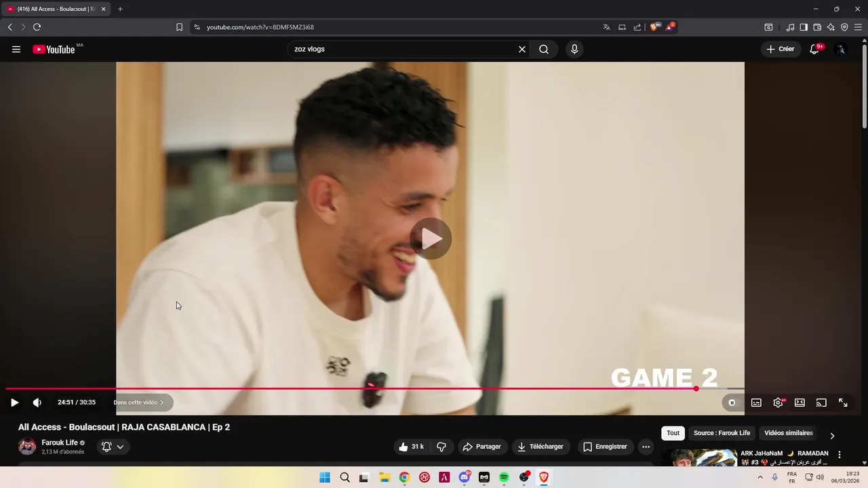This screenshot has width=868, height=488.
Task: Toggle the browser sidebar panel
Action: (x=804, y=27)
